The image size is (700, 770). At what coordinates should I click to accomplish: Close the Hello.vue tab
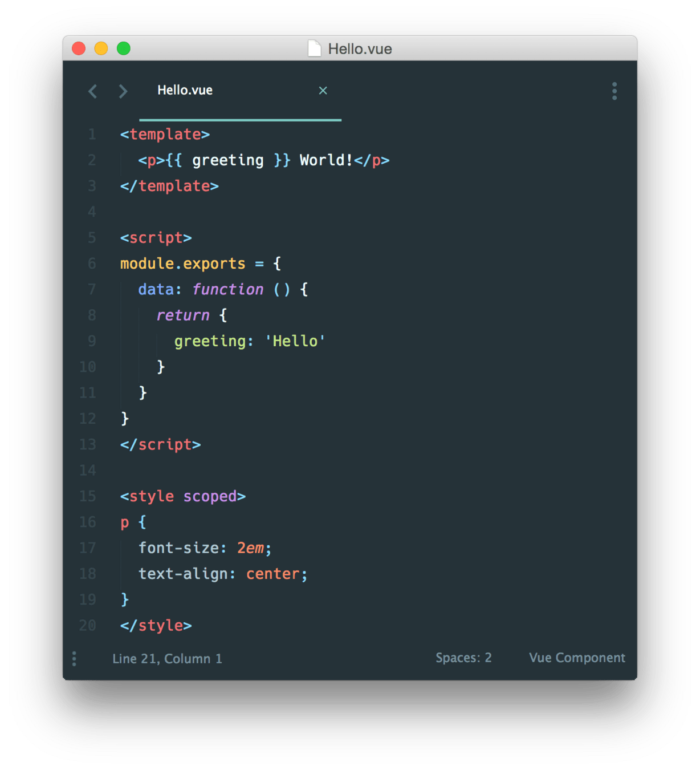(323, 91)
